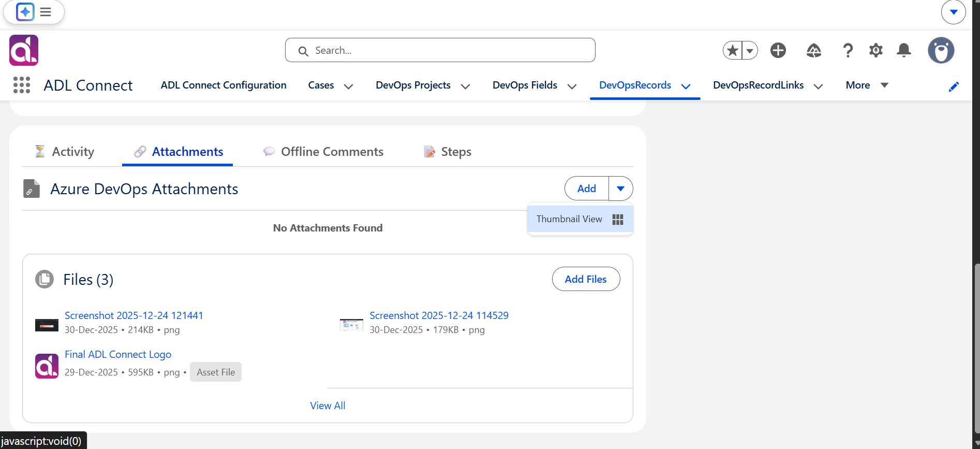This screenshot has height=449, width=980.
Task: Open the DevOpsRecordLinks tab
Action: 759,85
